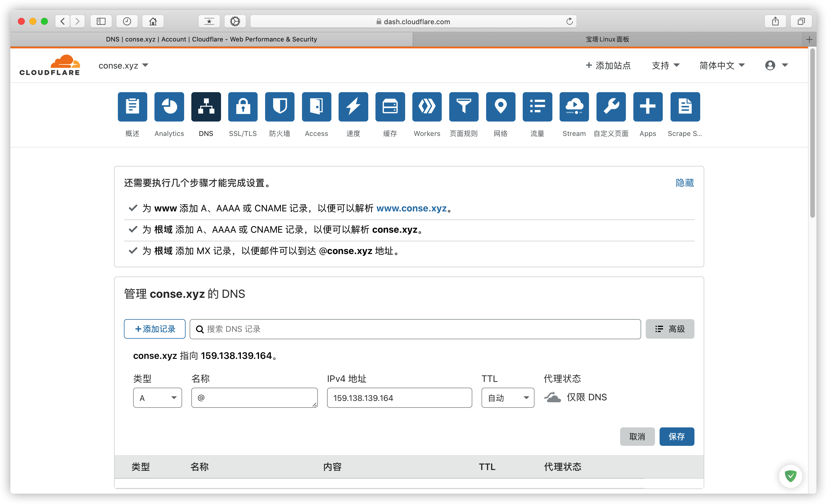Open the www.conse.xyz link
Image resolution: width=827 pixels, height=504 pixels.
pos(411,209)
